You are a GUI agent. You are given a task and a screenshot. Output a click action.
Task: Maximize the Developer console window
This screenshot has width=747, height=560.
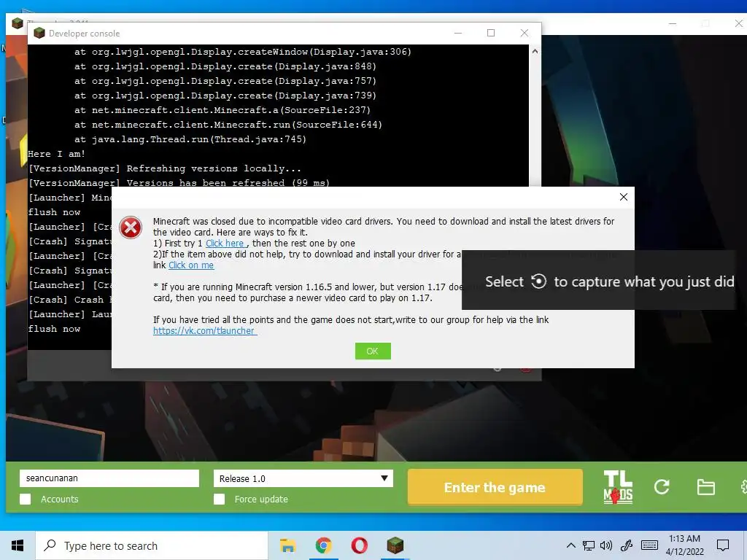491,33
